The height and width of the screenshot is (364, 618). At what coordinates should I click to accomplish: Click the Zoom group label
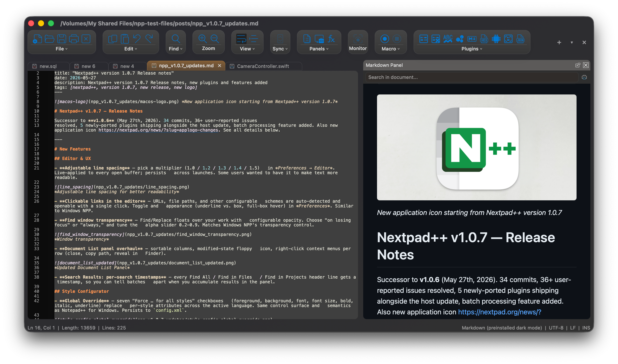(208, 48)
